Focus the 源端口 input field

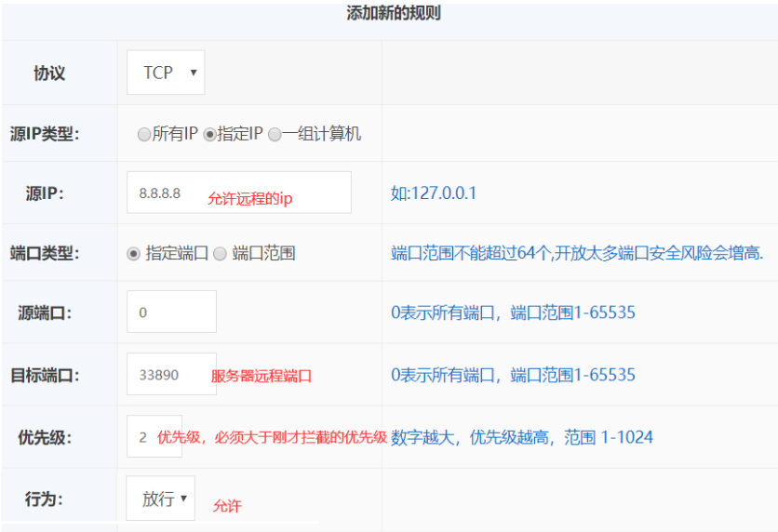pos(171,313)
